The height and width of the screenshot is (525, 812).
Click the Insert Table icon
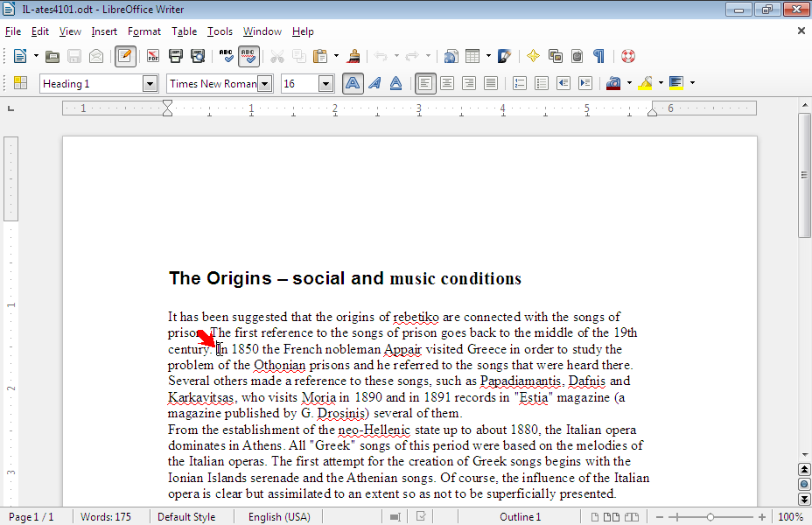click(x=472, y=56)
